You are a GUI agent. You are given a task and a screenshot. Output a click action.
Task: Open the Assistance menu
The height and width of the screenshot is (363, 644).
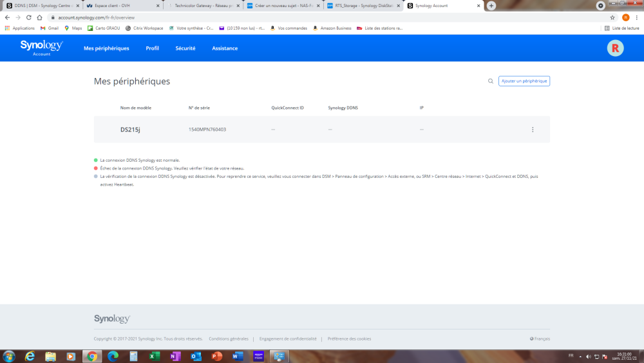point(225,48)
